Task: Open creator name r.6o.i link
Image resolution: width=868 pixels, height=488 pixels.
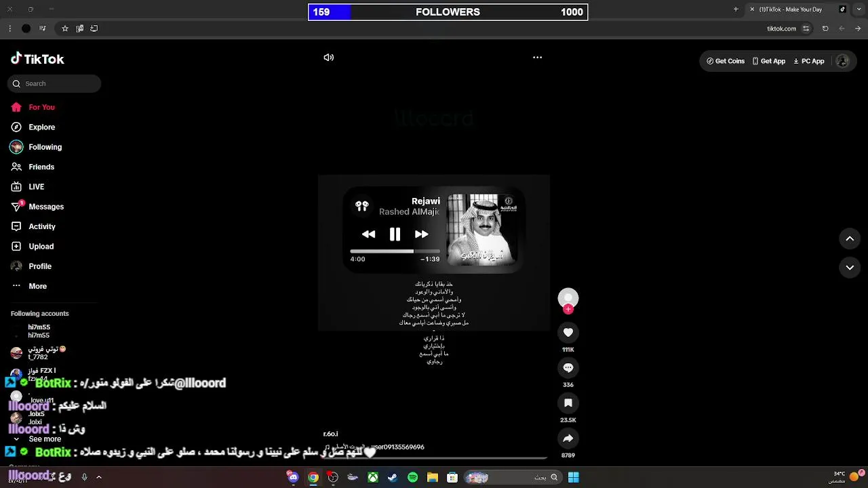Action: pos(330,434)
